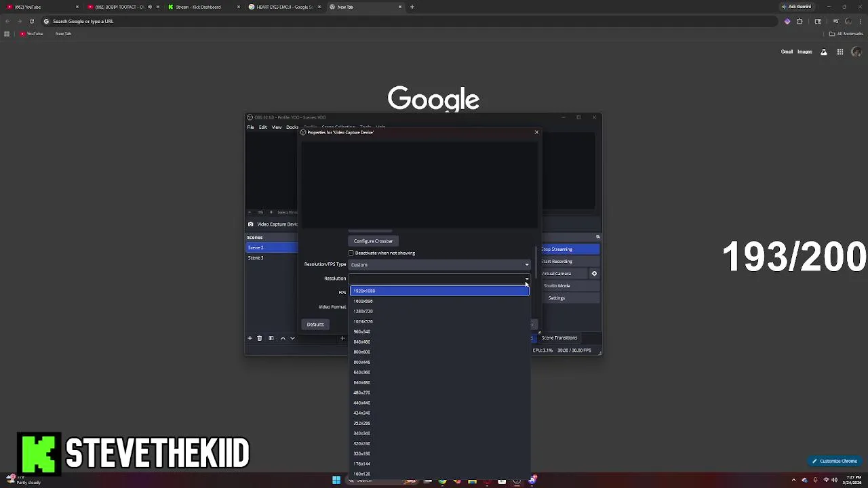Pick 340x340 resolution entry
Screen dimensions: 868x488
point(439,433)
